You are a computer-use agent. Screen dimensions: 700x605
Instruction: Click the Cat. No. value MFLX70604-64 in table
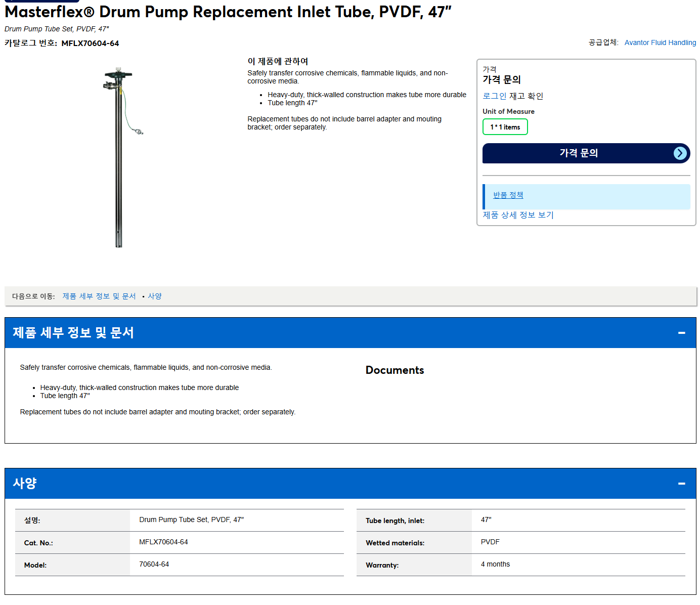(x=163, y=542)
